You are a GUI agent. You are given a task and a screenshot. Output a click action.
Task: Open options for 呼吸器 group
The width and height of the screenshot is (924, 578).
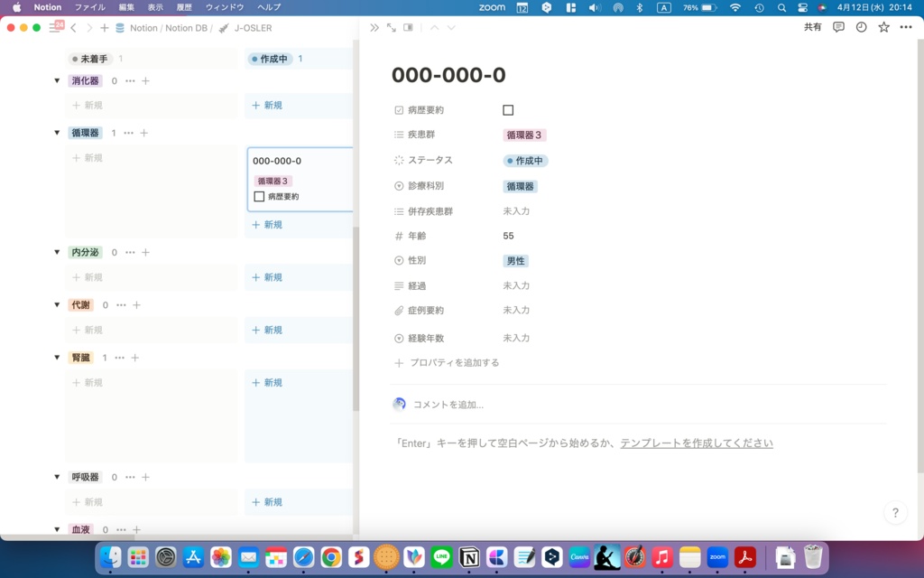click(130, 477)
